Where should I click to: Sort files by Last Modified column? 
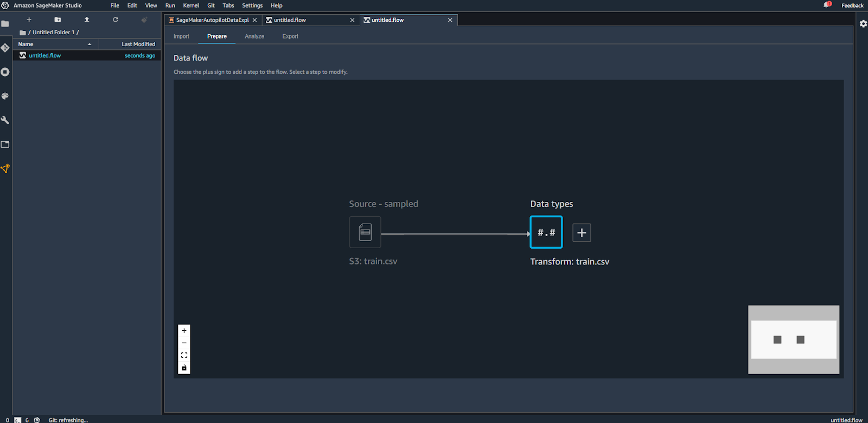pyautogui.click(x=138, y=44)
